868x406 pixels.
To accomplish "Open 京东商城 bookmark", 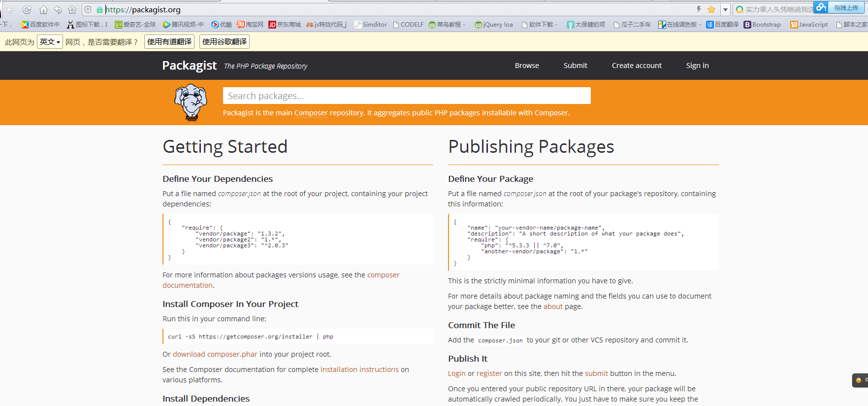I will click(x=285, y=24).
